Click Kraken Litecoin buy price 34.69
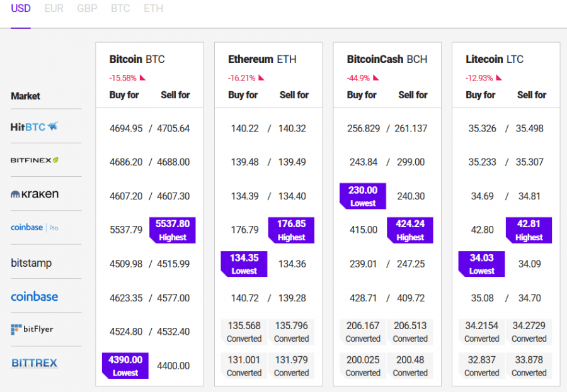Image resolution: width=567 pixels, height=392 pixels. [x=482, y=196]
